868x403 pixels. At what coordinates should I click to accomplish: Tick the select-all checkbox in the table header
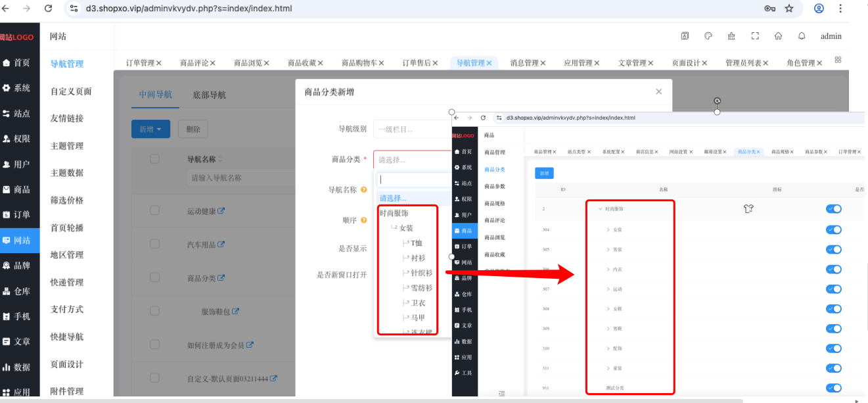click(155, 158)
